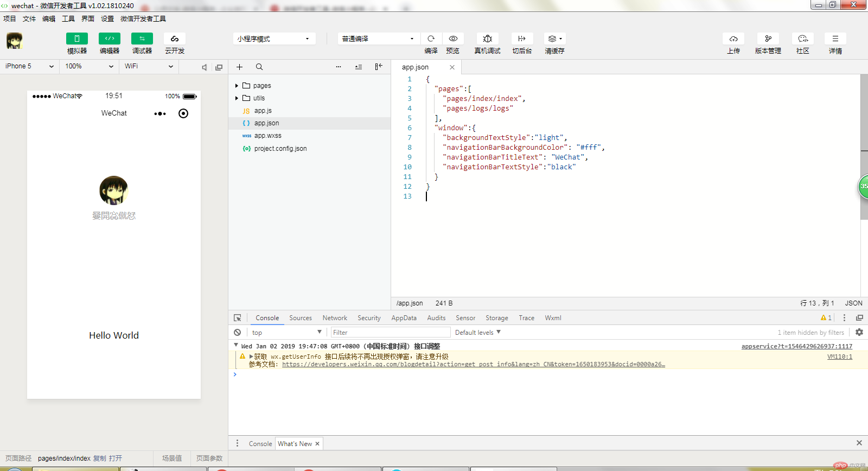Open the clear cache menu (清缓存)
The height and width of the screenshot is (471, 868).
(x=554, y=39)
